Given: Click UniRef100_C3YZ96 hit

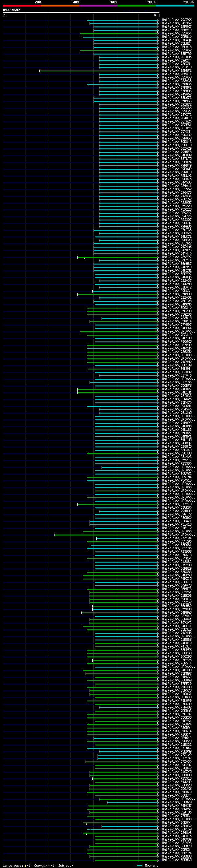Looking at the screenshot, I should [x=177, y=542].
